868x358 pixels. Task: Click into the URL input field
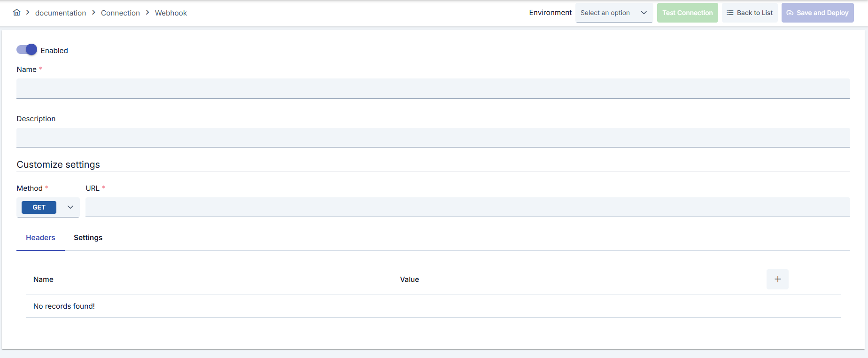coord(467,207)
